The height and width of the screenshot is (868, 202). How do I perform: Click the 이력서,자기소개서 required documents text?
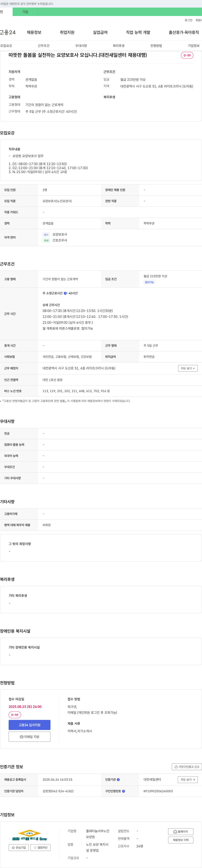pyautogui.click(x=80, y=731)
